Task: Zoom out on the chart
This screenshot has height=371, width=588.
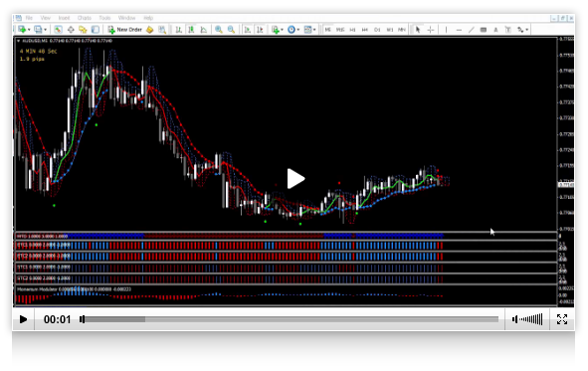Action: [232, 30]
